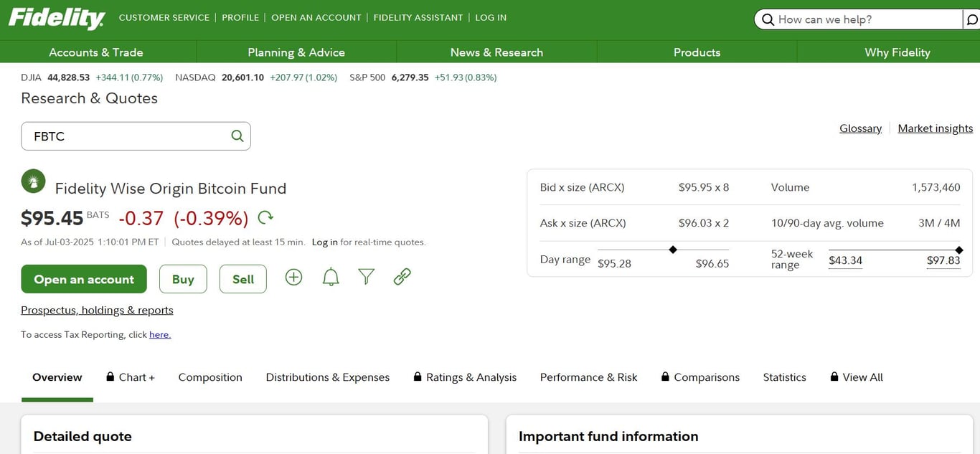Click the Fidelity logo
The width and height of the screenshot is (980, 454).
[x=56, y=17]
